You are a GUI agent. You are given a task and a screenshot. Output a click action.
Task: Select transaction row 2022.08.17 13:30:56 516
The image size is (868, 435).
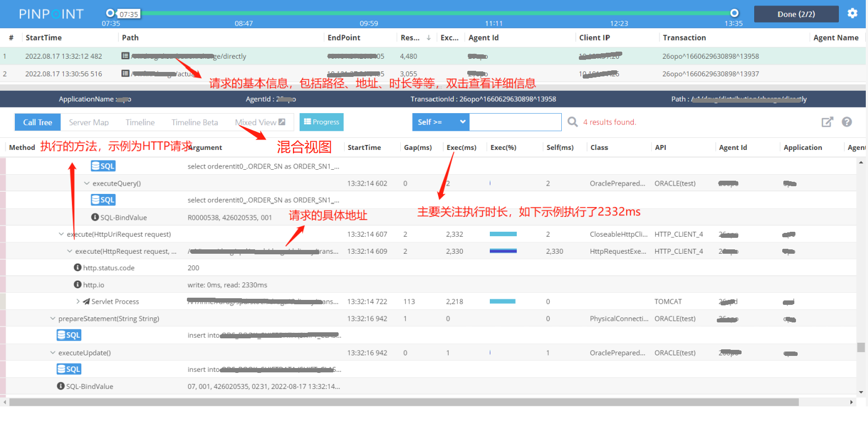tap(433, 74)
